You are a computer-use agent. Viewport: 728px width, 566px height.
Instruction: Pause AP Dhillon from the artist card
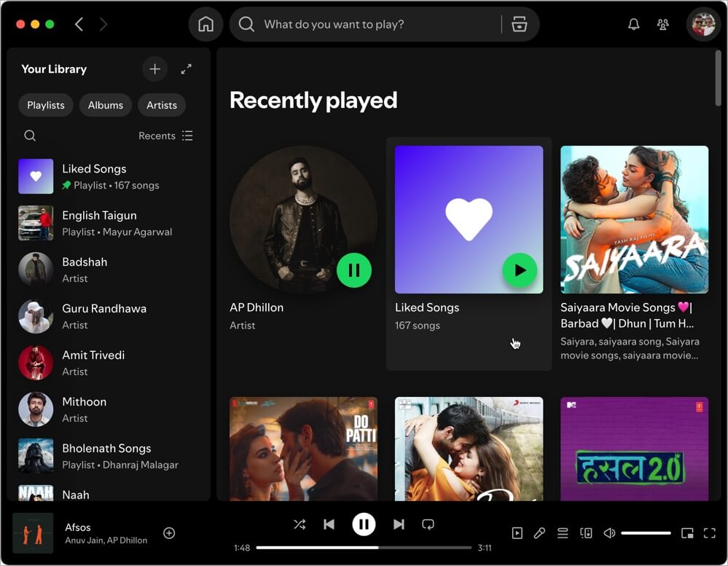click(x=353, y=270)
